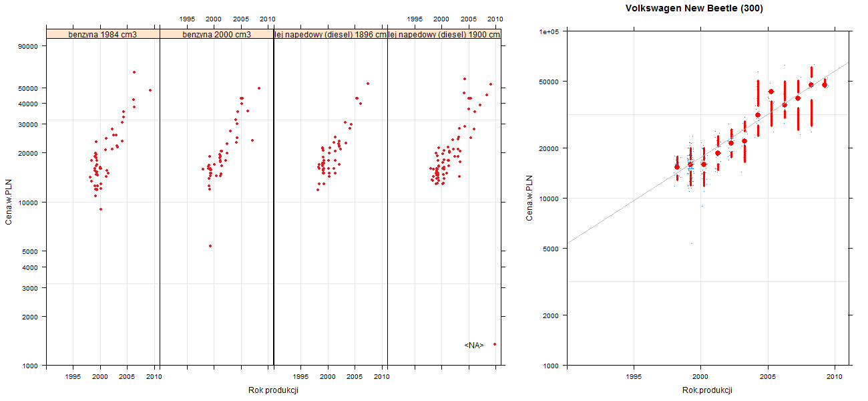Click the "2010" x-axis tick on the Volkswagen plot

point(835,378)
